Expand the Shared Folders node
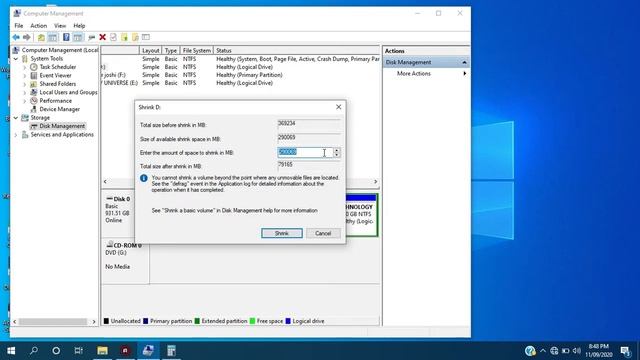Viewport: 640px width, 360px height. point(24,84)
